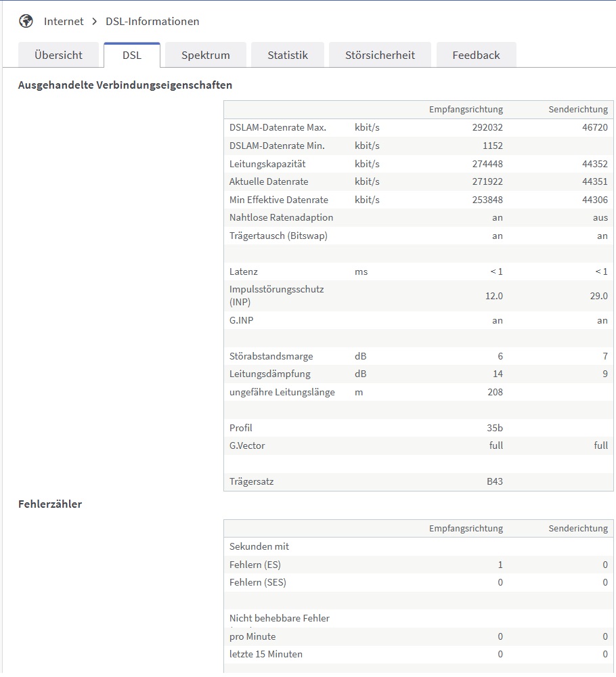Select the letzte 15 Minuten label
The image size is (616, 677).
coord(265,654)
